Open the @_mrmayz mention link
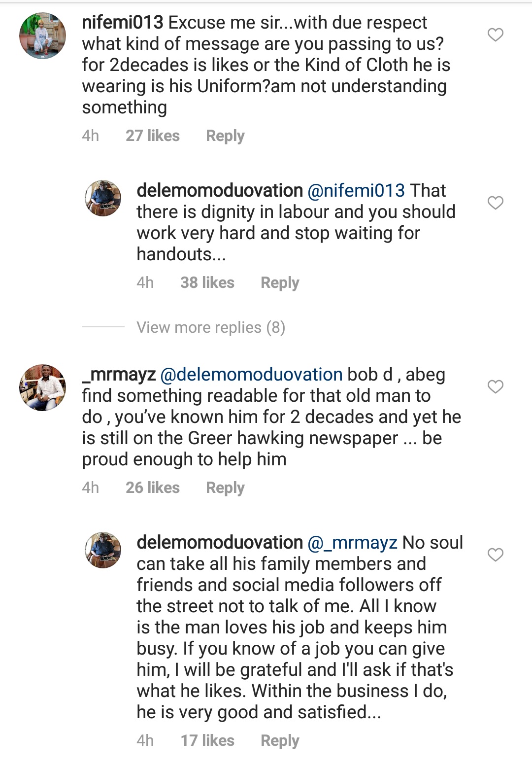The height and width of the screenshot is (767, 532). coord(352,543)
